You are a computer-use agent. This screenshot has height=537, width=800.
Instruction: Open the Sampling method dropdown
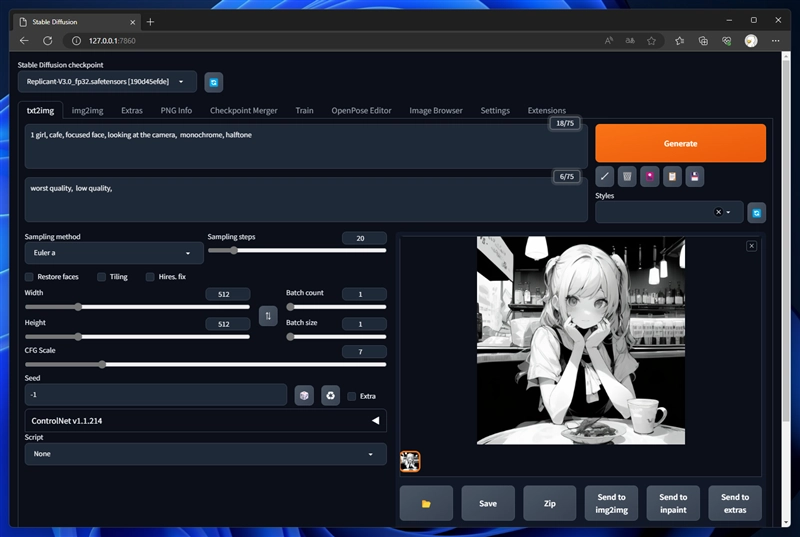pos(114,253)
